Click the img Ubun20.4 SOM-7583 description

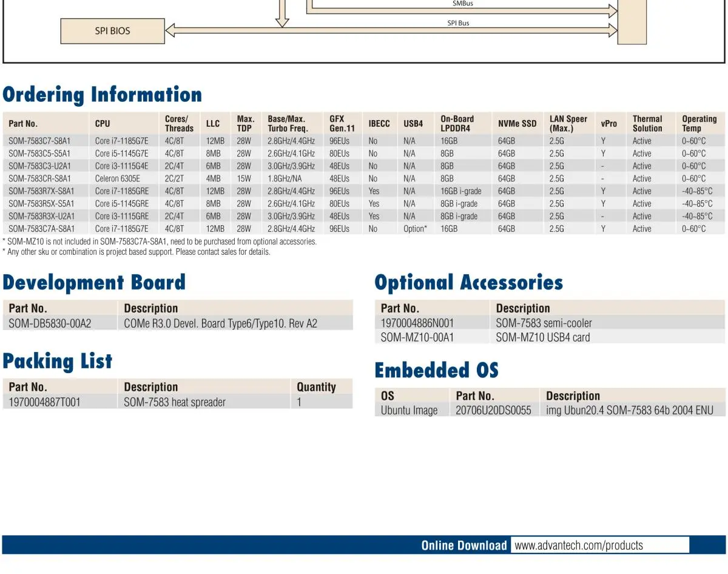coord(630,410)
